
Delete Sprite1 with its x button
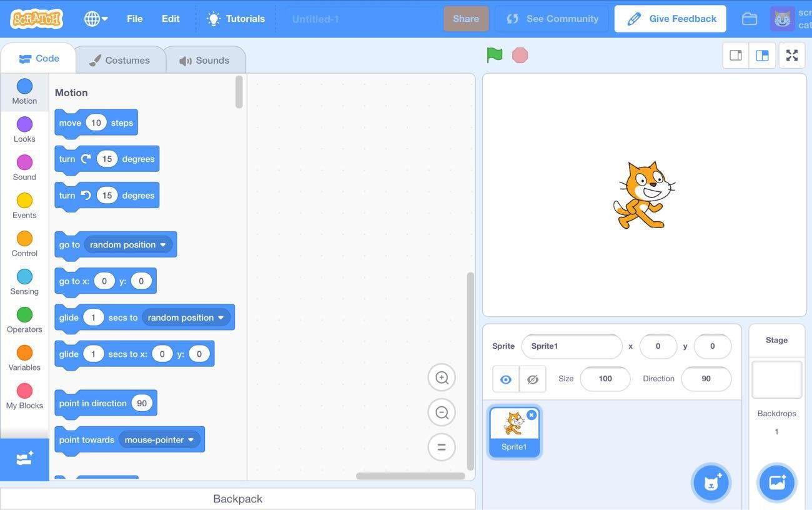click(x=532, y=415)
